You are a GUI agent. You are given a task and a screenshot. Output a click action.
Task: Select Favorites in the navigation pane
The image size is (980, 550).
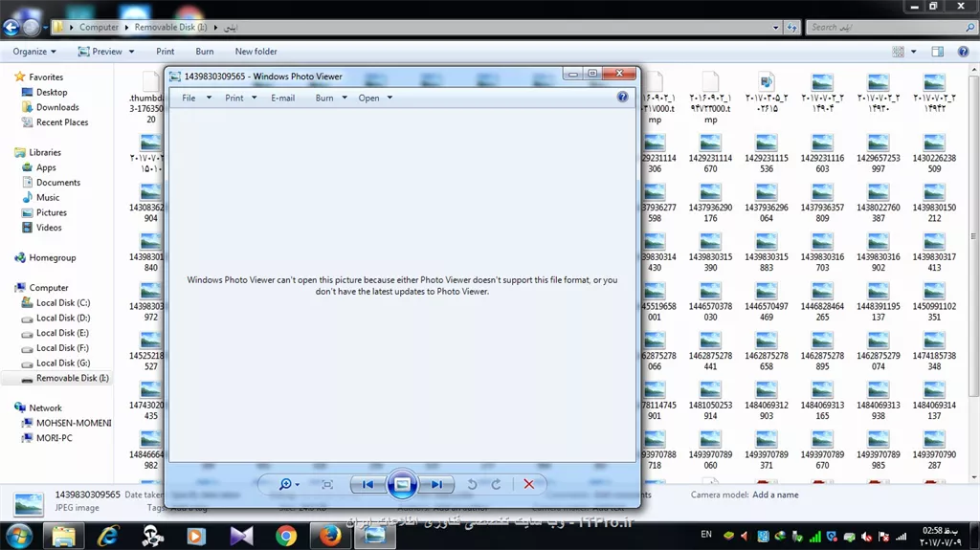(46, 77)
